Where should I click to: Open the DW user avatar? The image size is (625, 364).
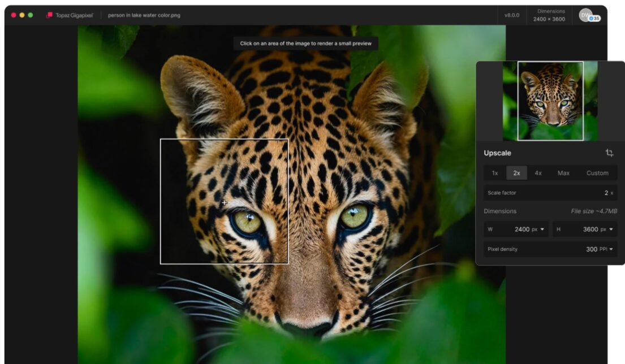click(x=586, y=15)
